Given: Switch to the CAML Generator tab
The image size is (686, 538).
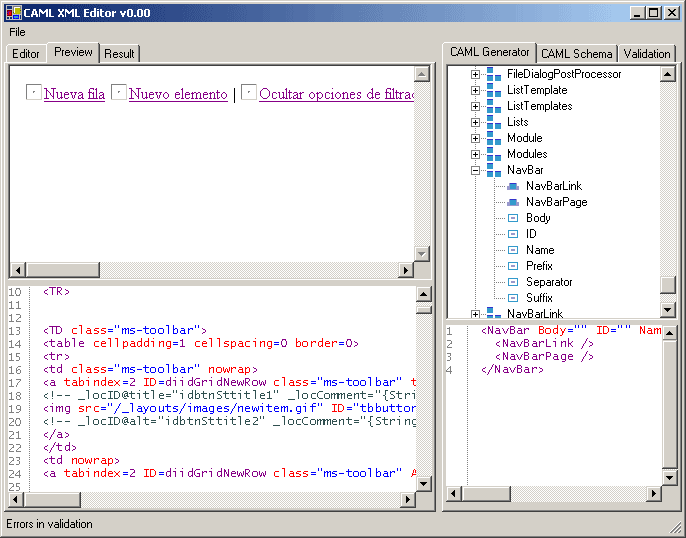Looking at the screenshot, I should [x=490, y=52].
